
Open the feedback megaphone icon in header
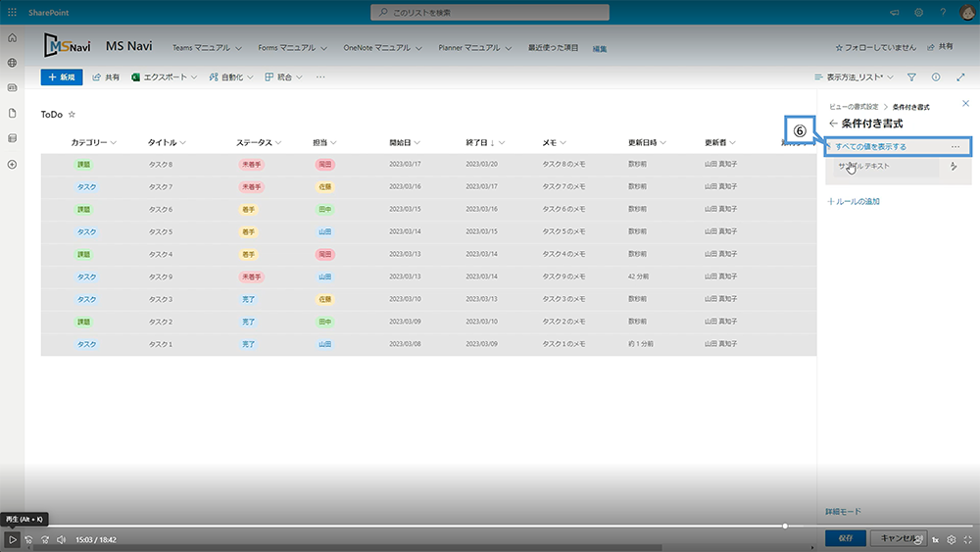(895, 13)
